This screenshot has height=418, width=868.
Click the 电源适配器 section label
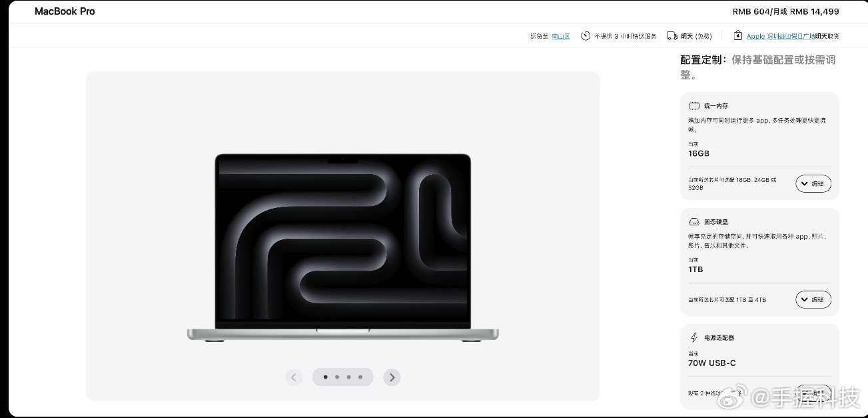point(719,338)
